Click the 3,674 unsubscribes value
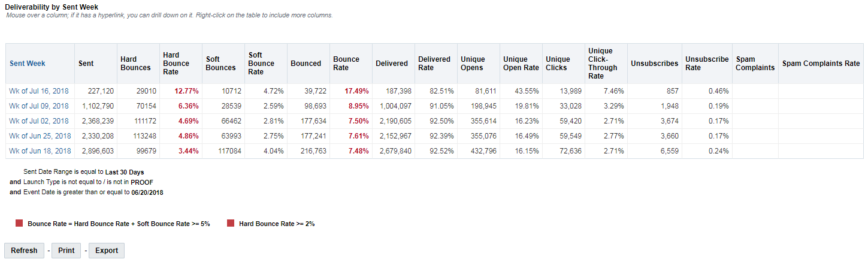 [669, 121]
